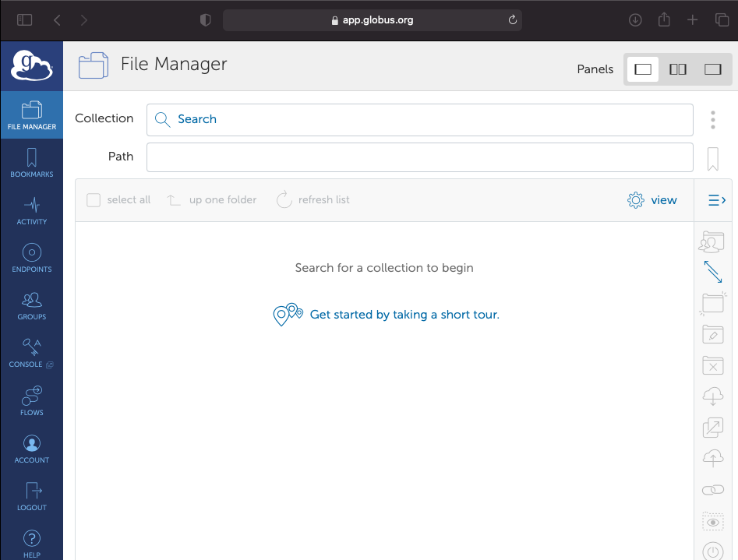Go to Endpoints in the sidebar
This screenshot has height=560, width=738.
point(31,259)
